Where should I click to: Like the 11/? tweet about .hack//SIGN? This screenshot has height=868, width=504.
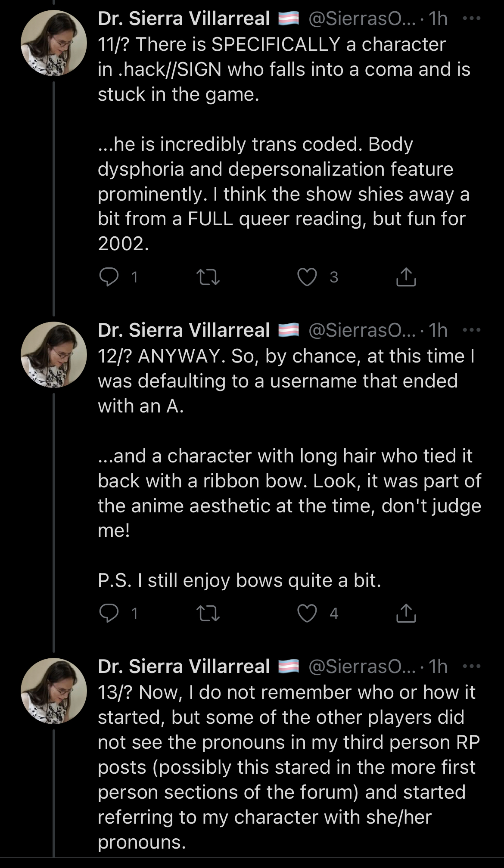click(307, 277)
